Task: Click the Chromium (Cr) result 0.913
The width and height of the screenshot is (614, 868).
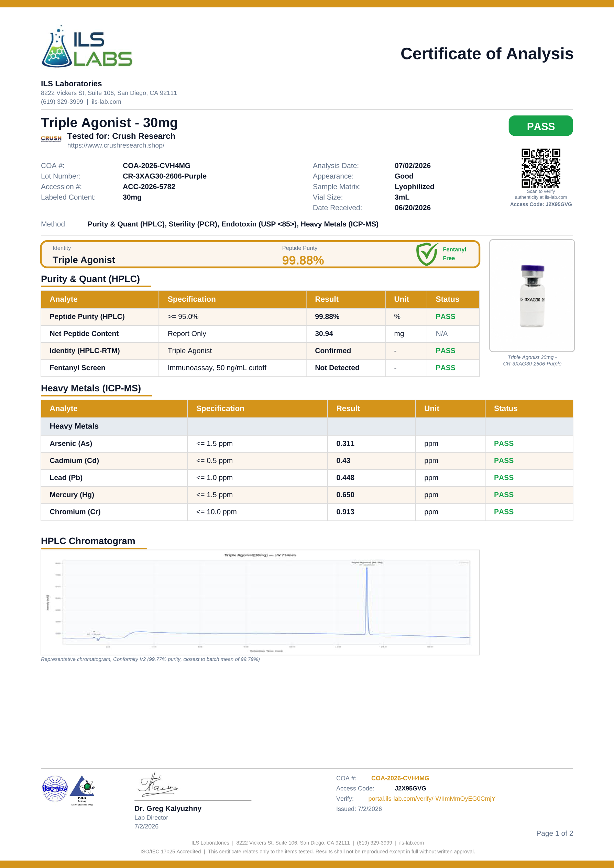Action: pyautogui.click(x=346, y=512)
